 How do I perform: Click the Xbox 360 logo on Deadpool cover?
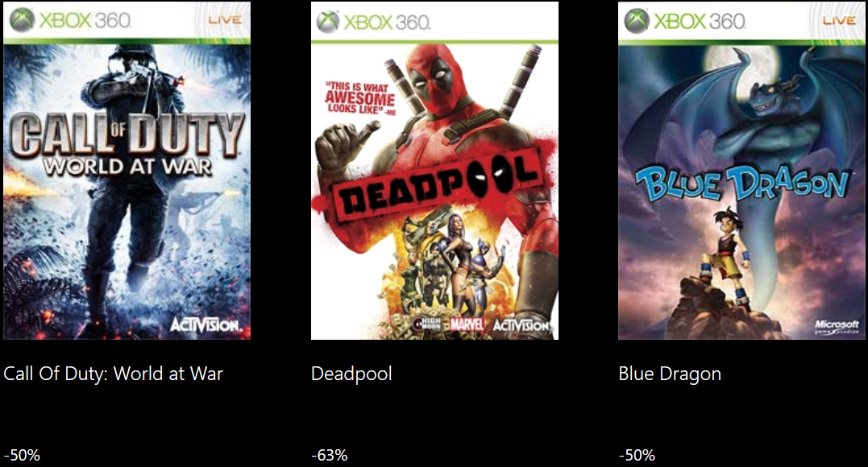[374, 22]
